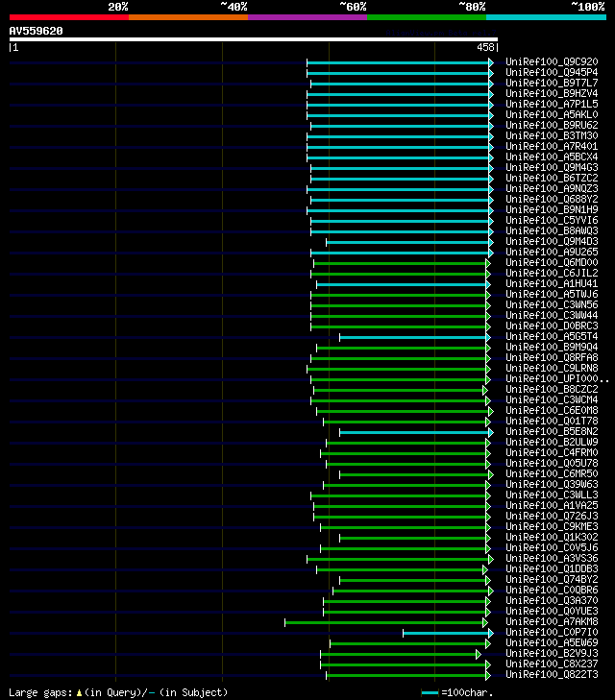The width and height of the screenshot is (615, 700).
Task: Open the UniRef100_Q9C920 hit label
Action: [552, 61]
